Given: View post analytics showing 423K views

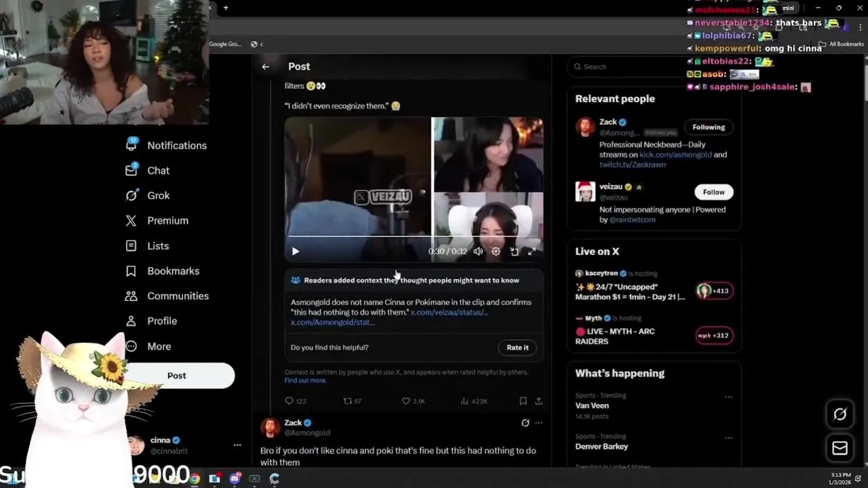Looking at the screenshot, I should tap(473, 401).
